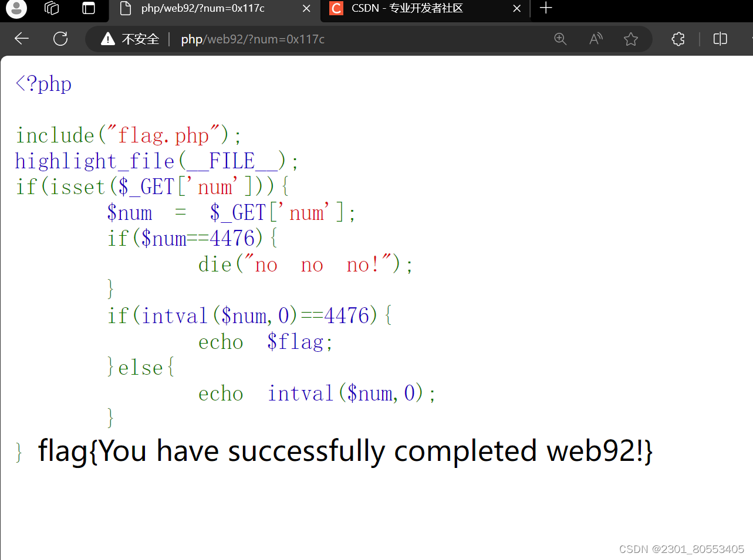Click the CSDN favicon on its tab

click(x=336, y=9)
